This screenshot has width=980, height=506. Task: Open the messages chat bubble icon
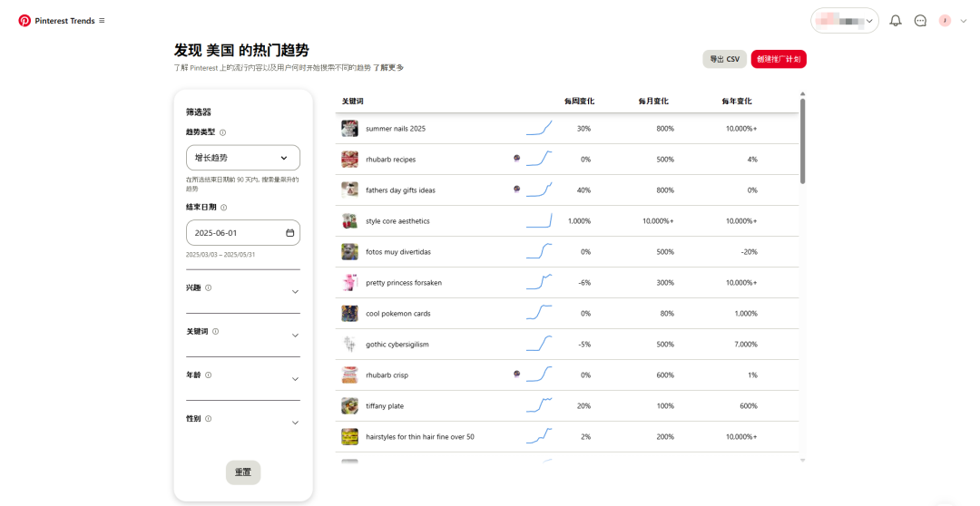coord(920,21)
